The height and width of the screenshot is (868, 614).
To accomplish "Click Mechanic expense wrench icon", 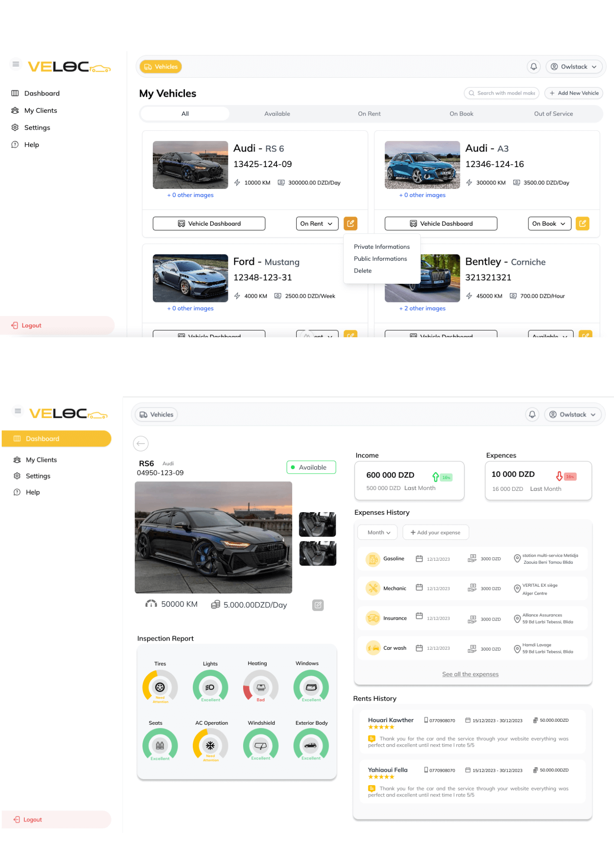I will point(373,588).
